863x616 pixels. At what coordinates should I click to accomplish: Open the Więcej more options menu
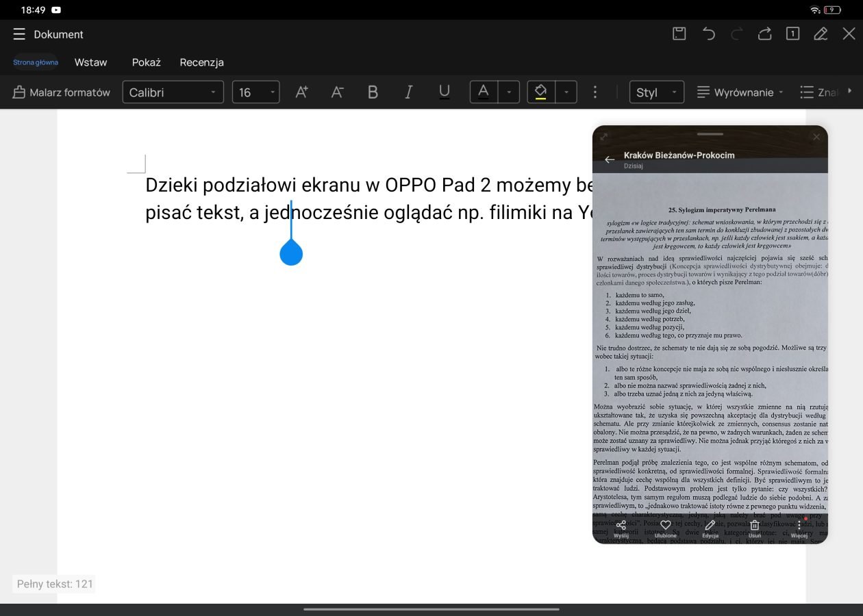(799, 529)
